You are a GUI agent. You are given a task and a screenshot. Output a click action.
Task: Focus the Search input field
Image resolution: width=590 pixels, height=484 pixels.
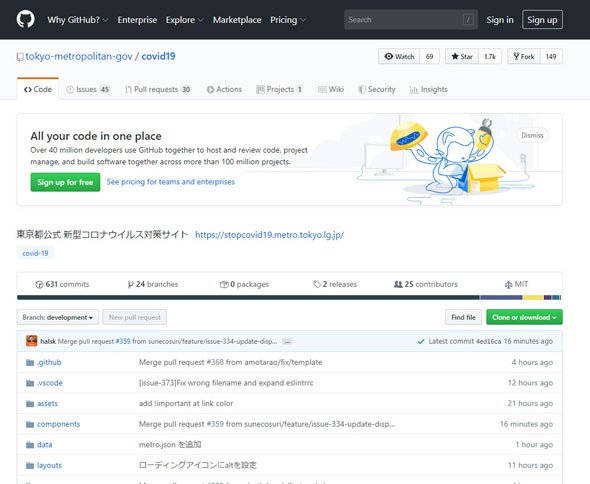411,20
